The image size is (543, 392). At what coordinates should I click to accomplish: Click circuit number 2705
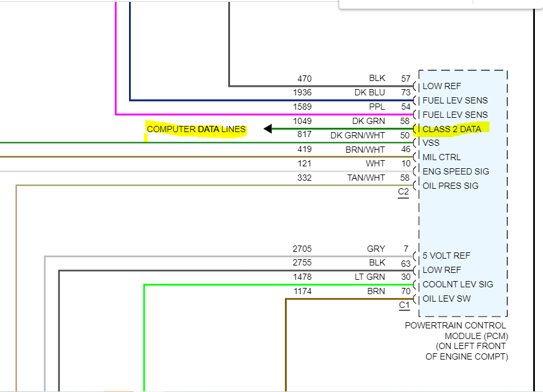tap(302, 249)
